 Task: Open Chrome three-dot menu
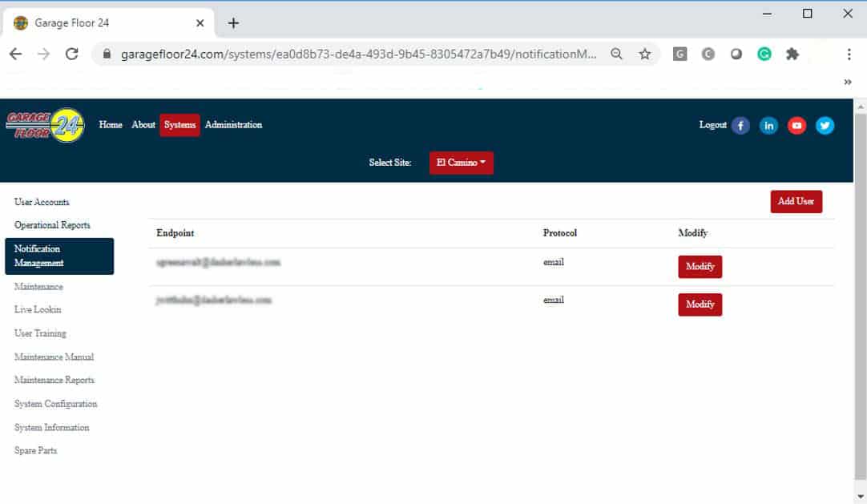(849, 54)
